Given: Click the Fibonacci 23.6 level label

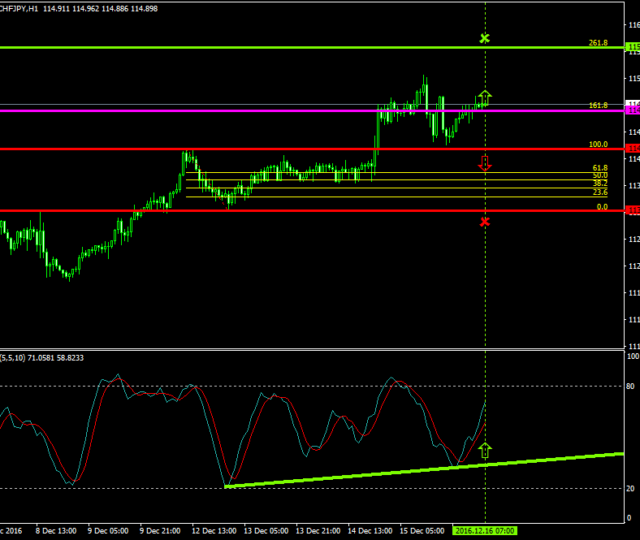Looking at the screenshot, I should coord(600,192).
